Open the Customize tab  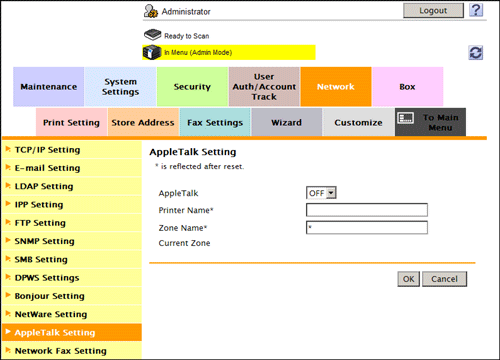point(359,122)
